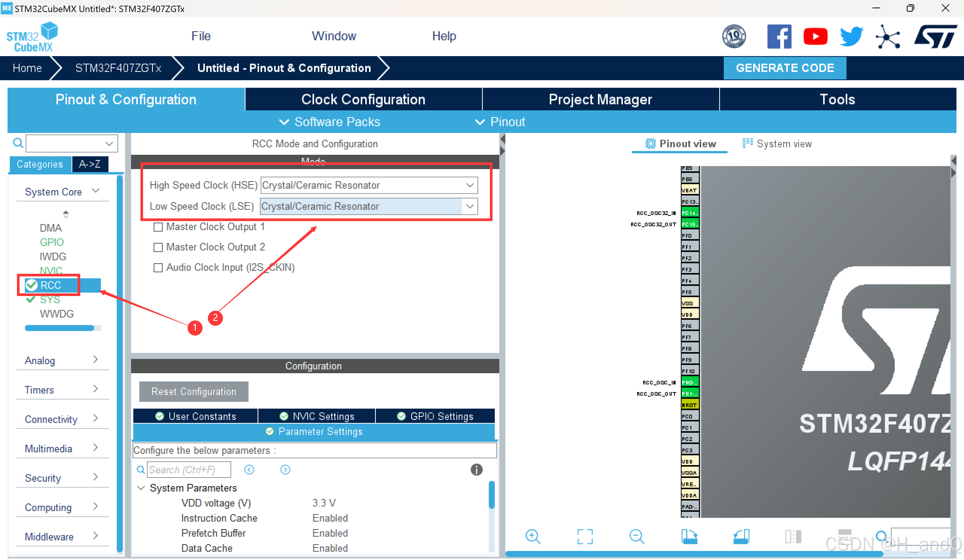
Task: Open the NVIC Settings tab
Action: [317, 417]
